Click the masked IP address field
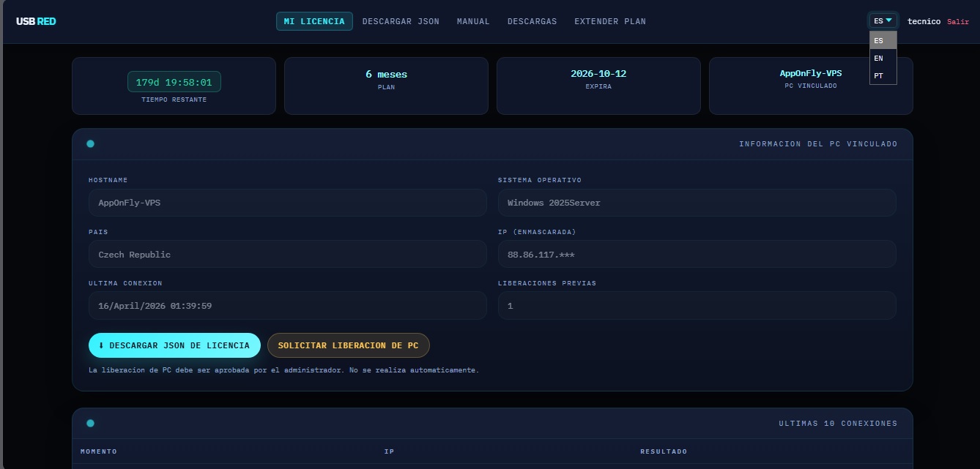Image resolution: width=980 pixels, height=469 pixels. pos(697,255)
